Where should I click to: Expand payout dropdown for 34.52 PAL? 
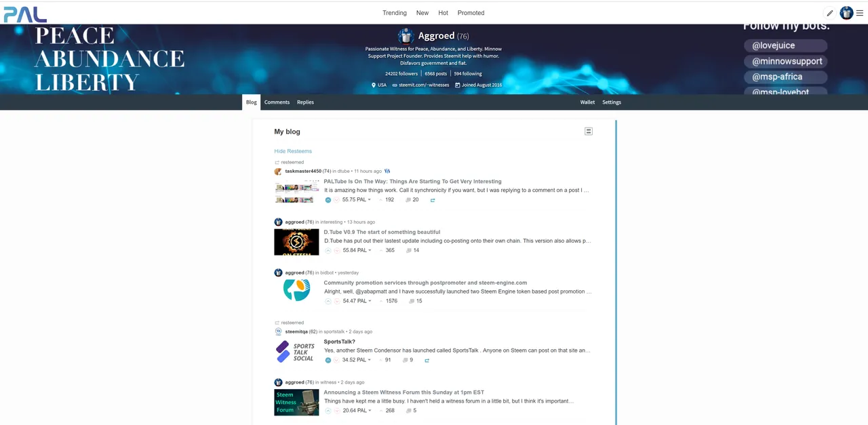[370, 360]
